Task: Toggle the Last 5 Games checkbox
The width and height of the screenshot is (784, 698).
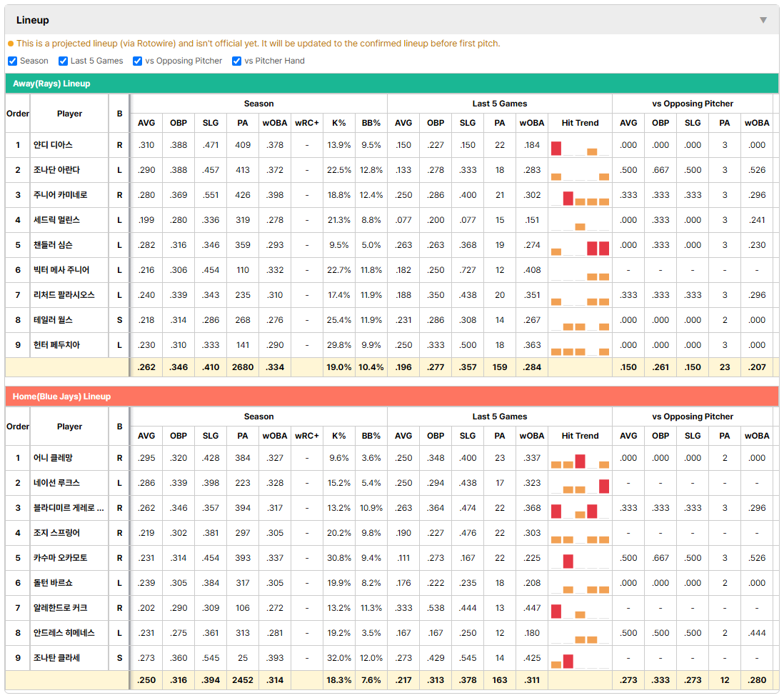Action: pyautogui.click(x=63, y=61)
